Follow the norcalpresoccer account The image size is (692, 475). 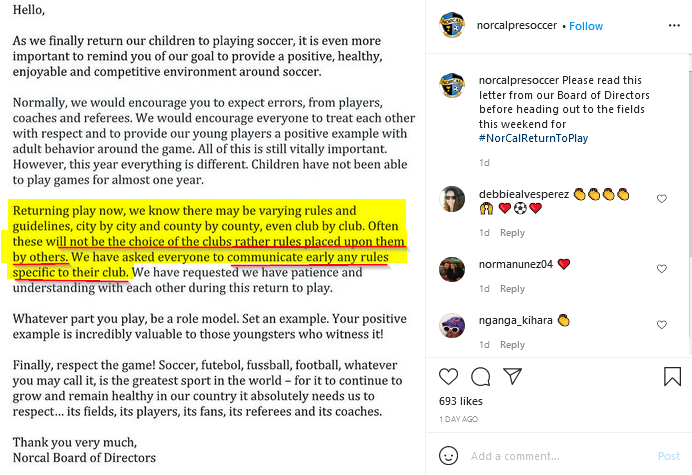point(586,26)
